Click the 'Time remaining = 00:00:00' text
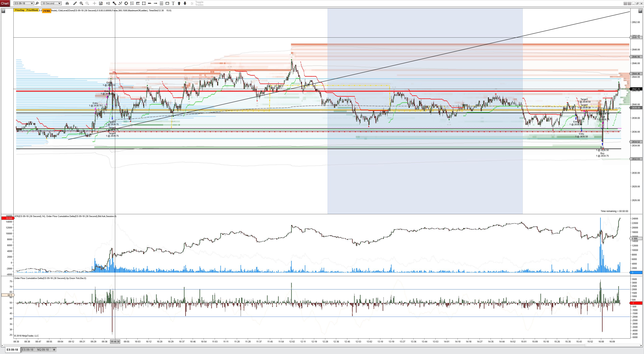 pyautogui.click(x=614, y=211)
